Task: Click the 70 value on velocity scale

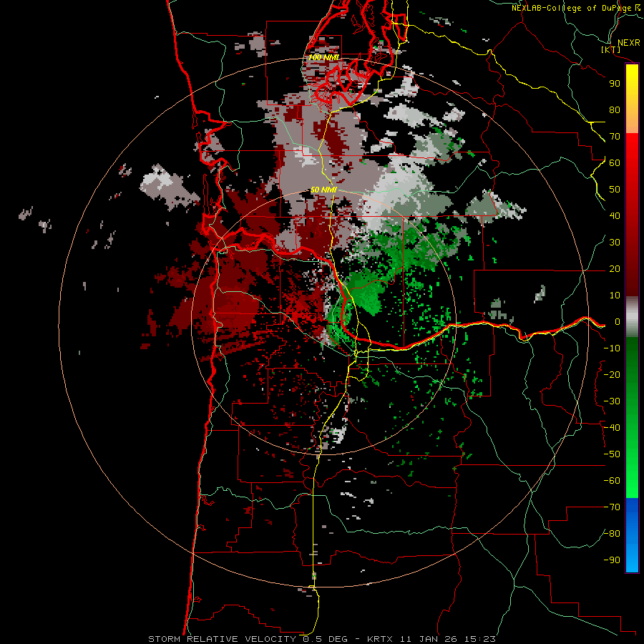Action: click(x=615, y=137)
